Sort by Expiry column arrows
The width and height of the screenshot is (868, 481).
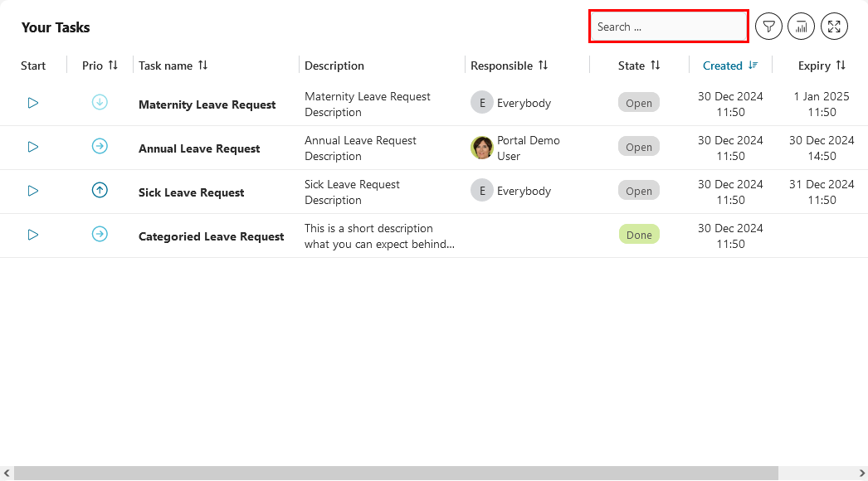coord(841,66)
